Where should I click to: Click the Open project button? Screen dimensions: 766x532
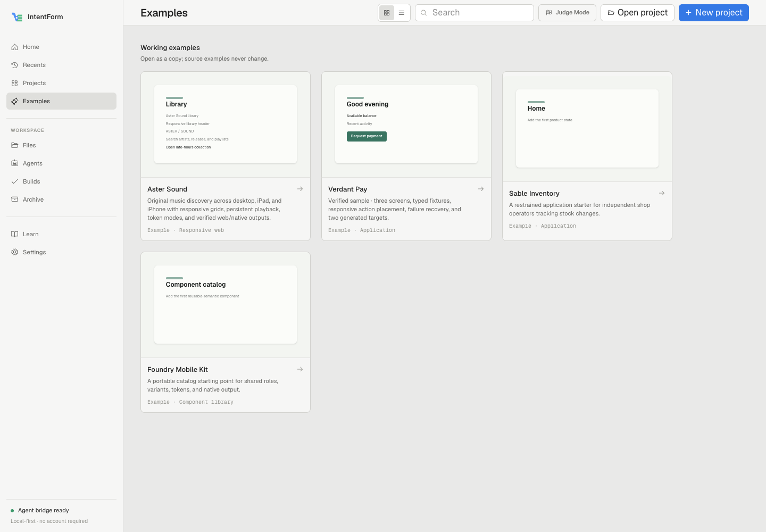tap(637, 13)
